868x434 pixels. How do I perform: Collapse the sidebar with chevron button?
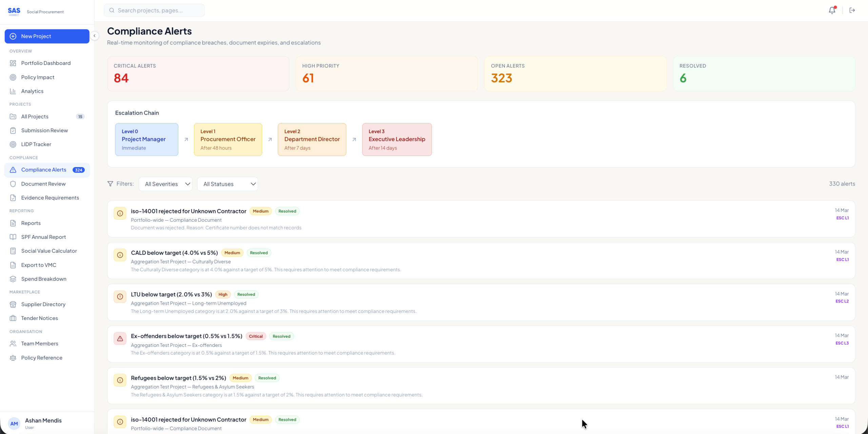point(95,36)
